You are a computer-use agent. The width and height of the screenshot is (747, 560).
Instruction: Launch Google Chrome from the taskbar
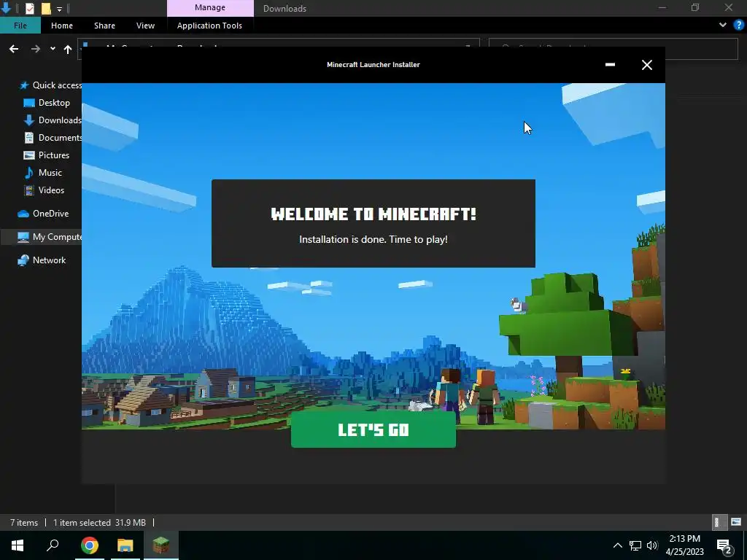[90, 545]
